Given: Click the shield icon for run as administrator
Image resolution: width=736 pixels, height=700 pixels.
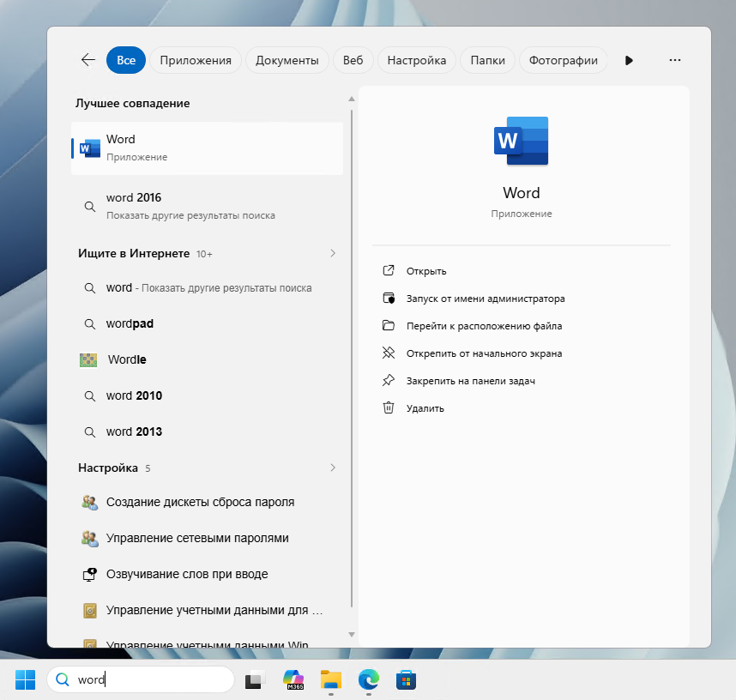Looking at the screenshot, I should 389,299.
